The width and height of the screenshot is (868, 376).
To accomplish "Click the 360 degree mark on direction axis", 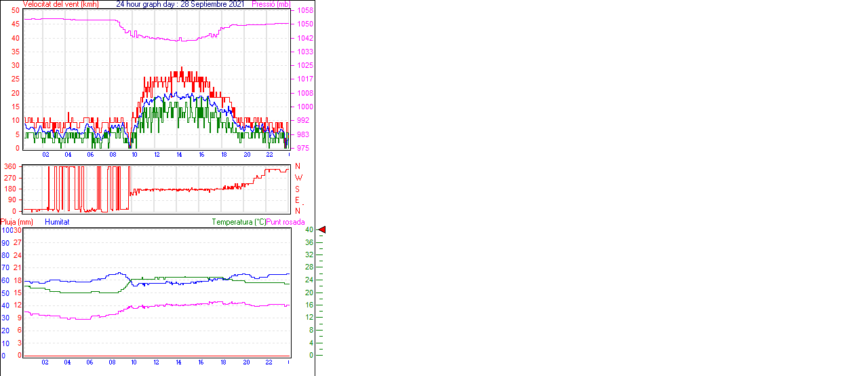I will (11, 166).
